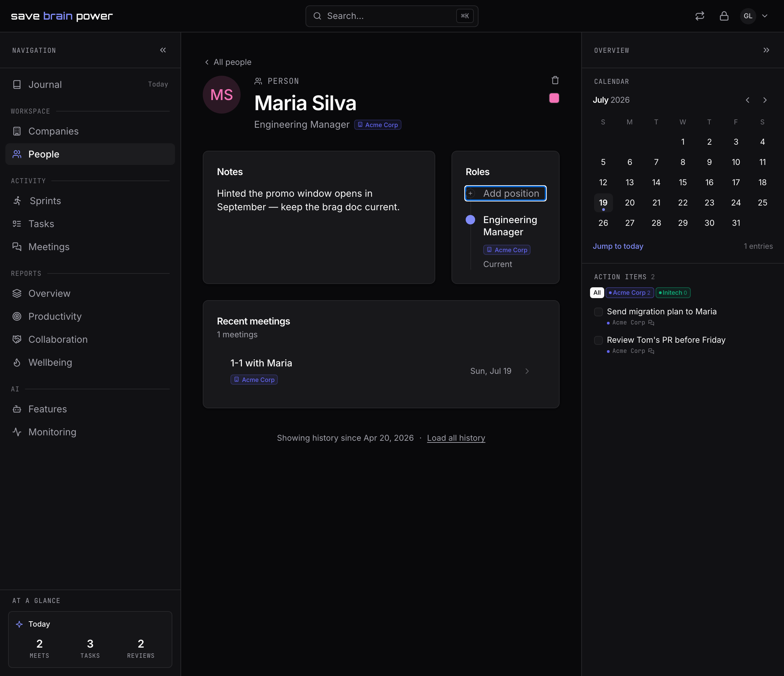The width and height of the screenshot is (784, 676).
Task: Go to next calendar month
Action: 765,100
